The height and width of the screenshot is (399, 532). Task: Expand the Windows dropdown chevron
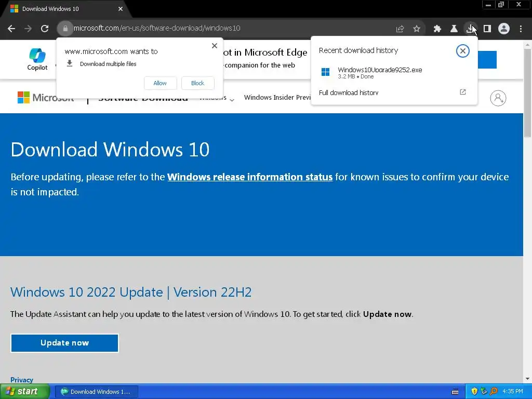coord(232,100)
